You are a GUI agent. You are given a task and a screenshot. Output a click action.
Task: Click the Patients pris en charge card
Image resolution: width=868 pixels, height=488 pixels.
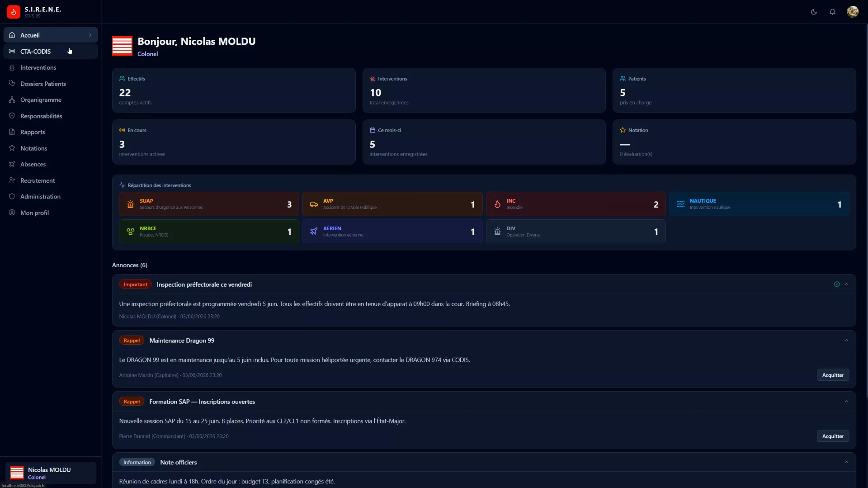pyautogui.click(x=734, y=90)
